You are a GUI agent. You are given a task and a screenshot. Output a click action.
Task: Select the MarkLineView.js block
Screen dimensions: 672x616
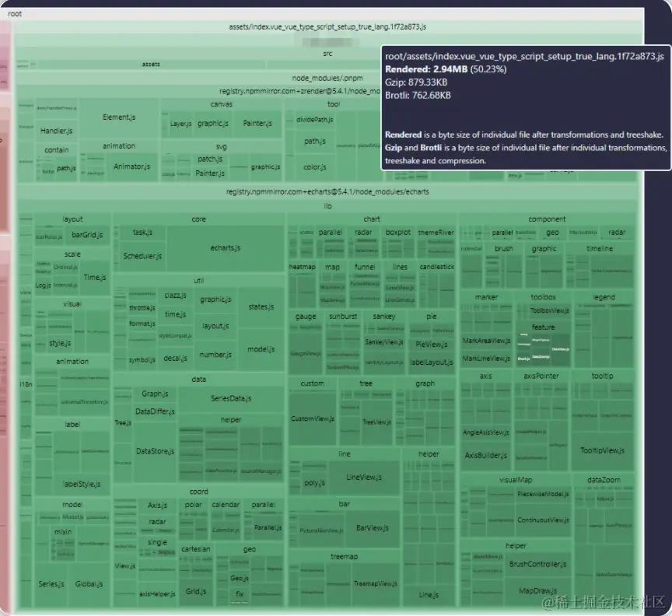click(x=486, y=359)
